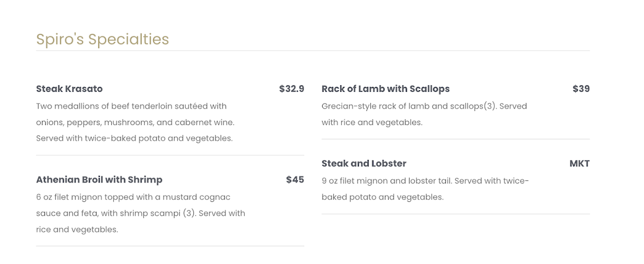644x264 pixels.
Task: Click 'shrimp scampi (3)' in the description
Action: (159, 214)
